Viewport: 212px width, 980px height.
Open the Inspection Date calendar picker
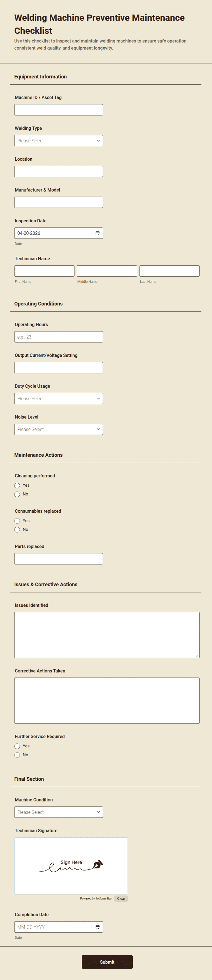(98, 232)
